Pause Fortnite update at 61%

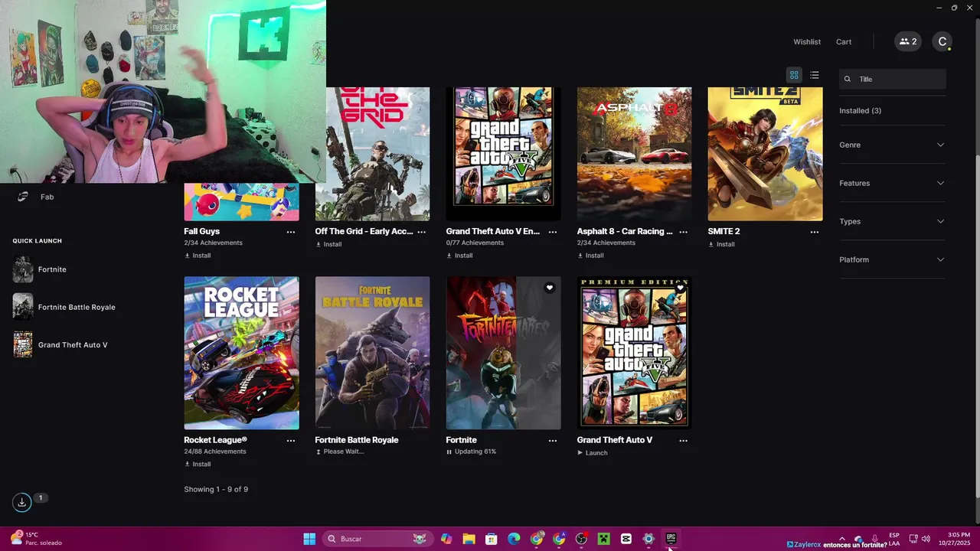tap(471, 452)
